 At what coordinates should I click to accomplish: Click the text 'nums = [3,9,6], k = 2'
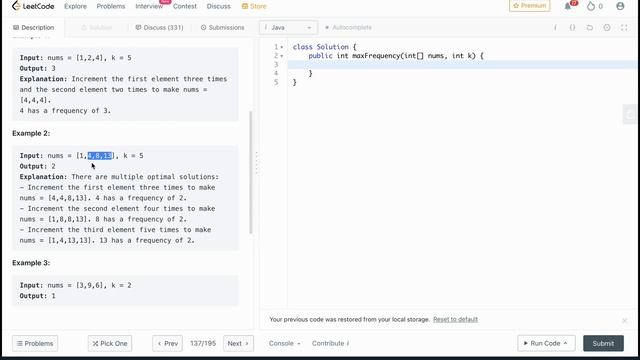(89, 285)
